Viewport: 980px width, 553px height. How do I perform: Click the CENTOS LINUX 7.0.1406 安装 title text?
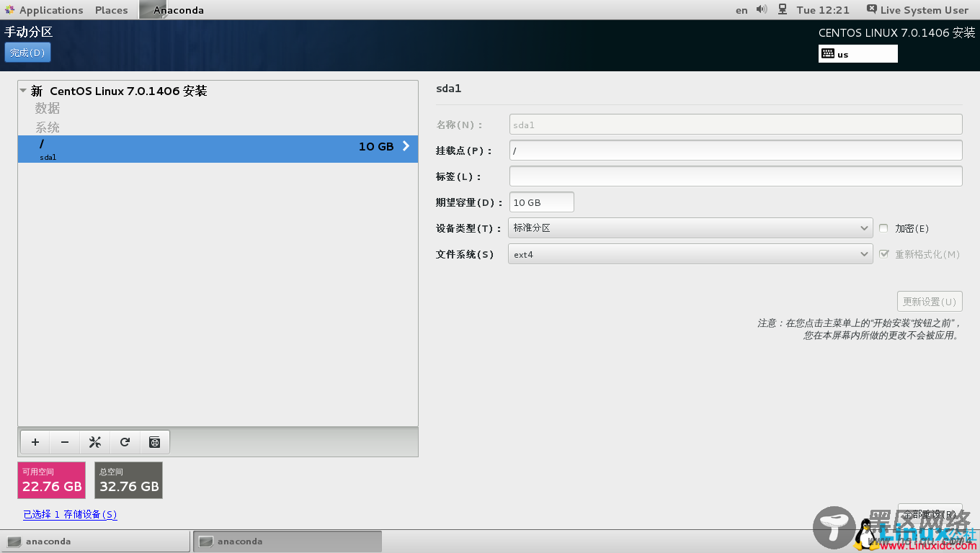click(x=896, y=32)
